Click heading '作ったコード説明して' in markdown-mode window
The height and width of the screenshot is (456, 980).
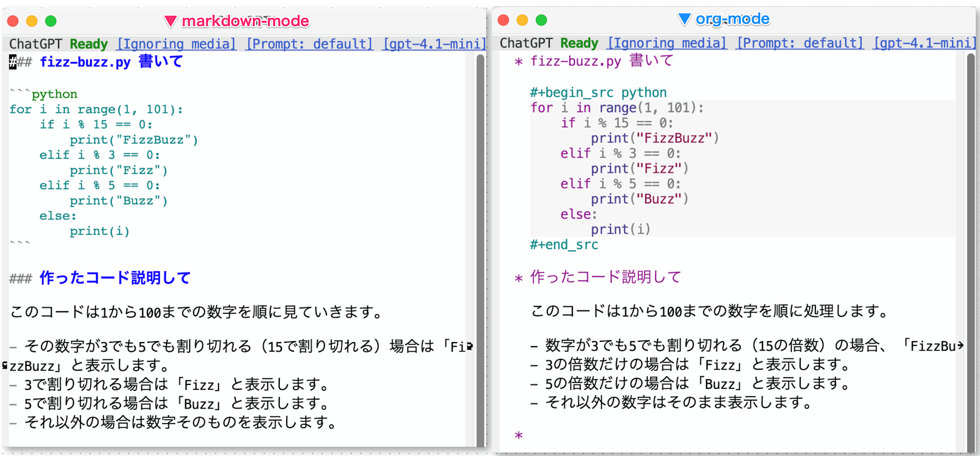coord(115,278)
